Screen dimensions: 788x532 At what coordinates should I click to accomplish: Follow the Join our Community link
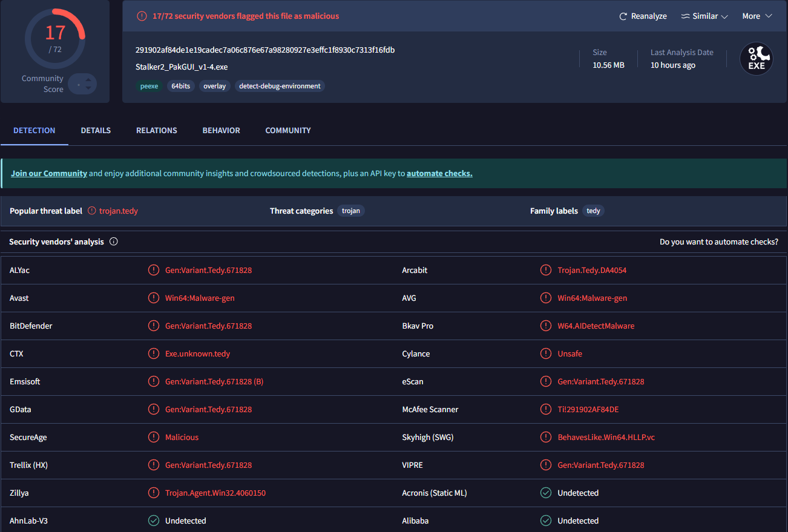point(49,173)
